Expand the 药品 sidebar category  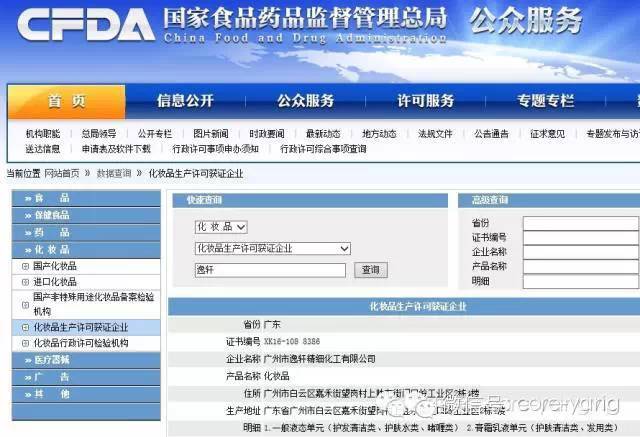pyautogui.click(x=86, y=233)
